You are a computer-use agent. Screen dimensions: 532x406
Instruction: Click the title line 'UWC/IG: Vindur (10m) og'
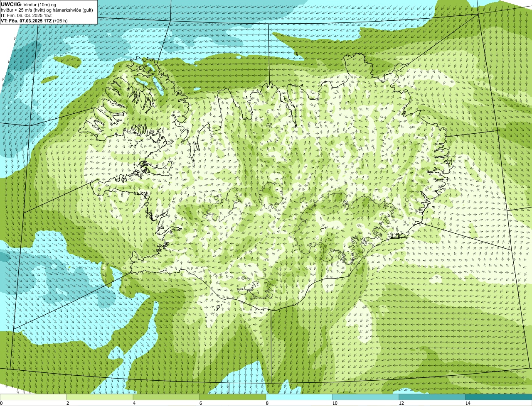pyautogui.click(x=29, y=4)
